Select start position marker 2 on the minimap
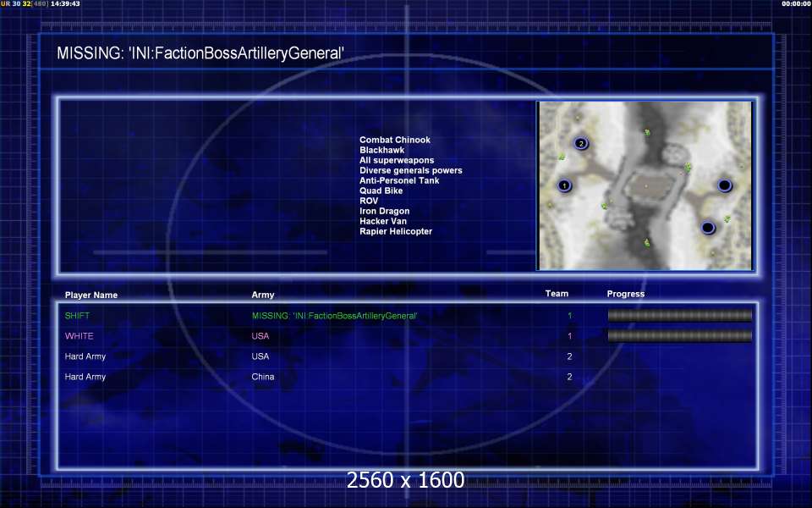The width and height of the screenshot is (812, 508). click(x=580, y=143)
